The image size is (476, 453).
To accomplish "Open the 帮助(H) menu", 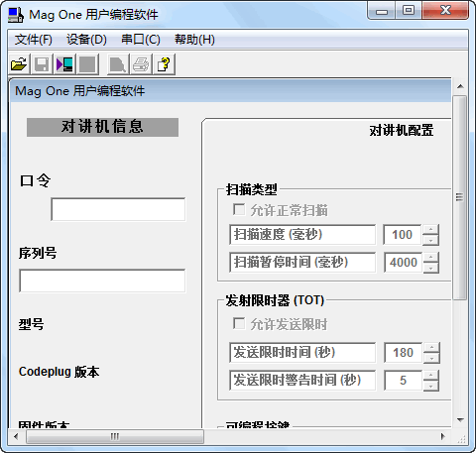I will click(194, 40).
